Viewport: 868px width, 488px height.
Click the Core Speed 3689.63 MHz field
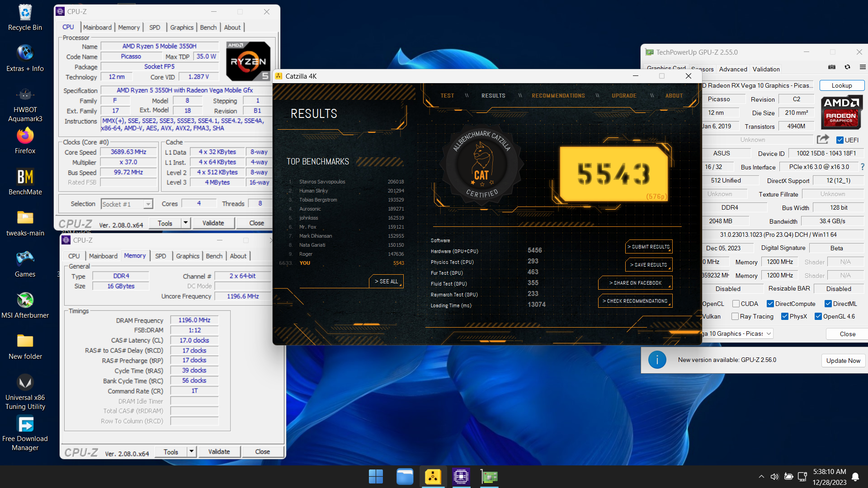[128, 152]
